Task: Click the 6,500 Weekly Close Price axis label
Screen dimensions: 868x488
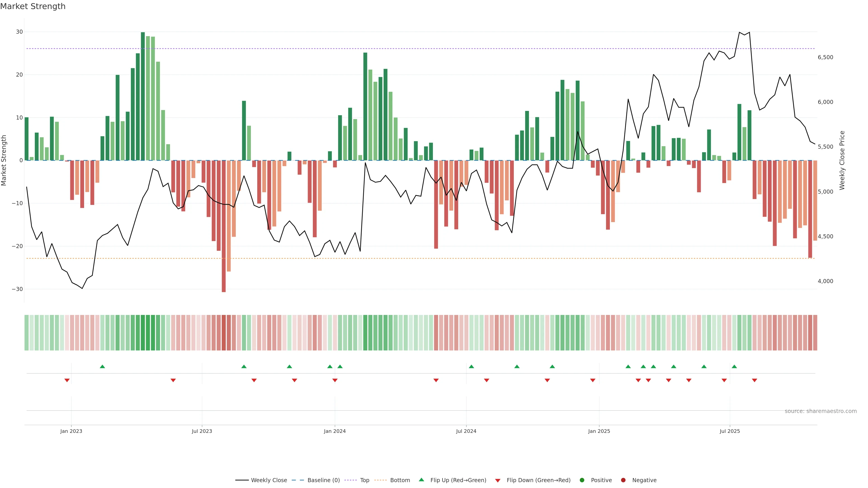Action: (825, 57)
